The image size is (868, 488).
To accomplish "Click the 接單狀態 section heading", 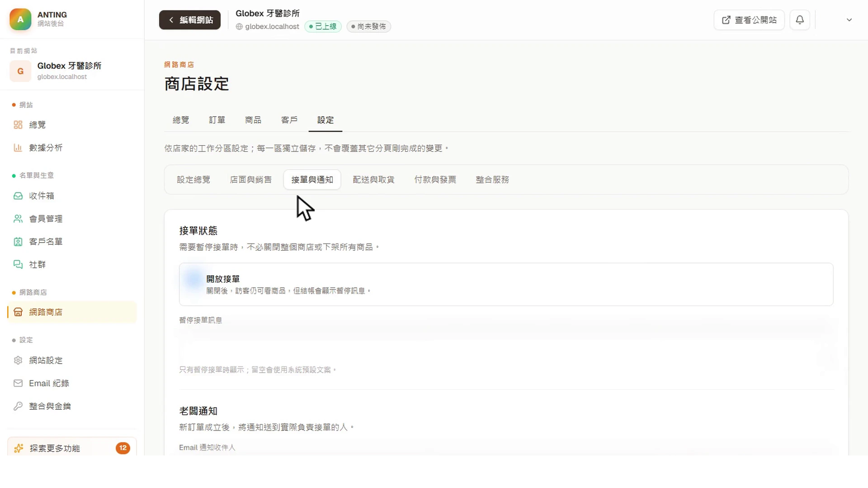I will click(198, 231).
